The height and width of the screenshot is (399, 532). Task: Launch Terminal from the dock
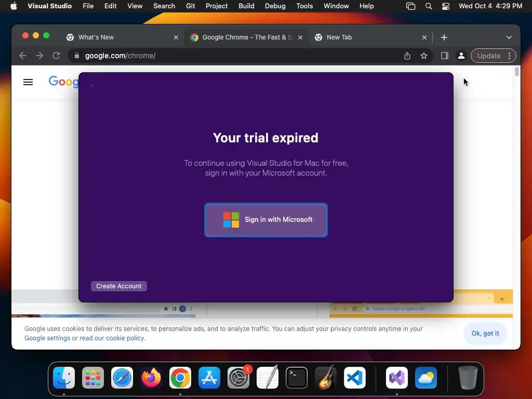[297, 377]
